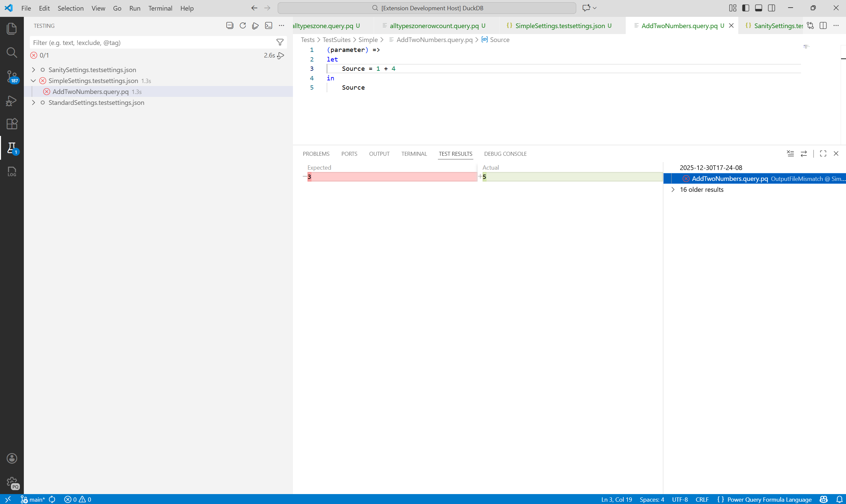
Task: Select AddTwoNumbers.query.pq in test tree
Action: click(159, 91)
